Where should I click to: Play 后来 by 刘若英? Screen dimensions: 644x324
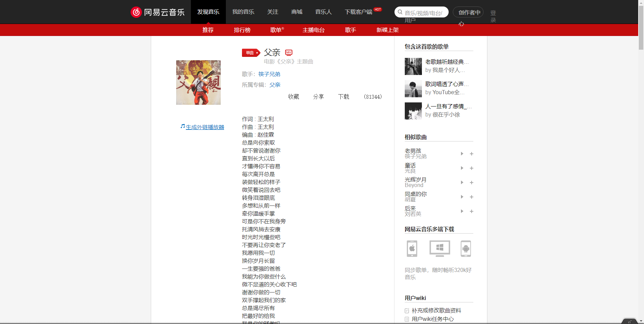(462, 211)
